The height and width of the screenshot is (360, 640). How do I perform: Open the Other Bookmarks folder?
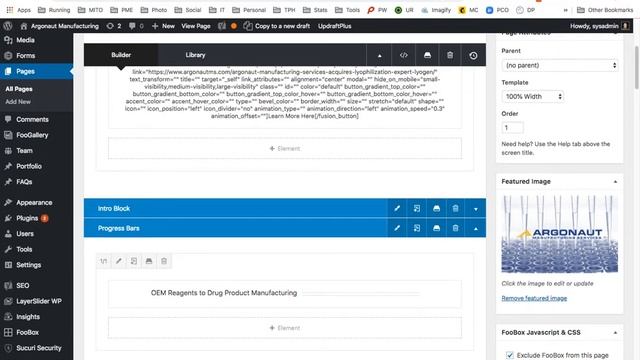pyautogui.click(x=605, y=10)
